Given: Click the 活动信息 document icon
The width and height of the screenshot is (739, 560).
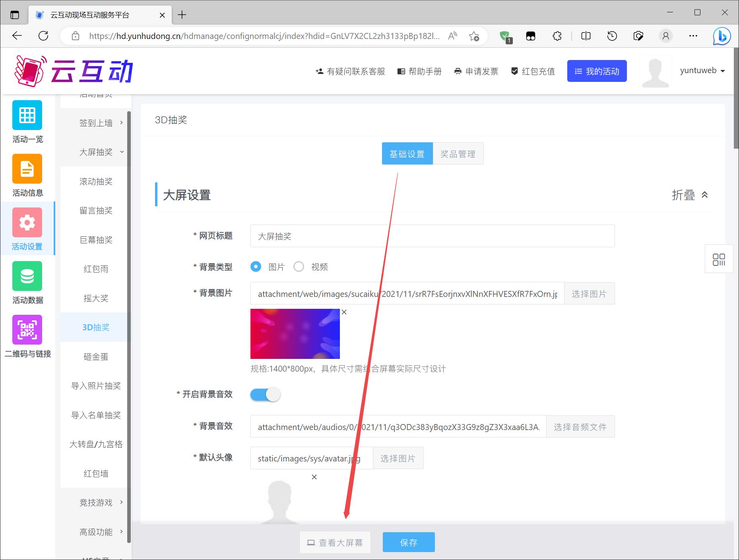Looking at the screenshot, I should coord(27,169).
